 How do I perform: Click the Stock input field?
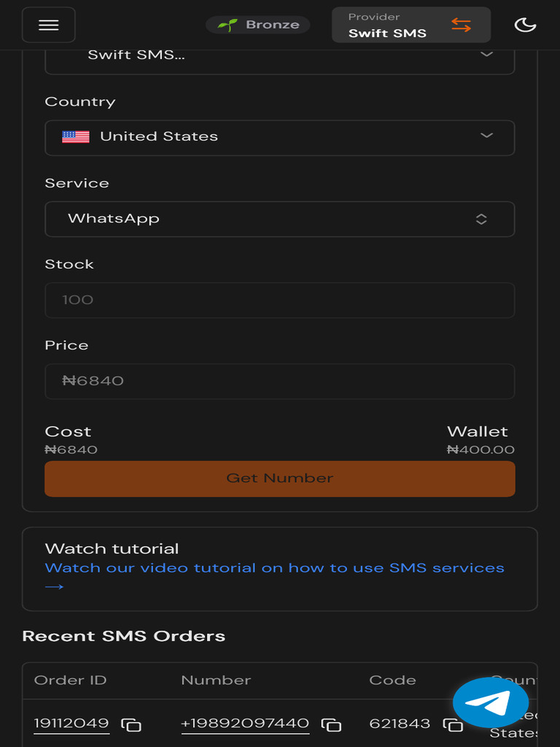(280, 300)
